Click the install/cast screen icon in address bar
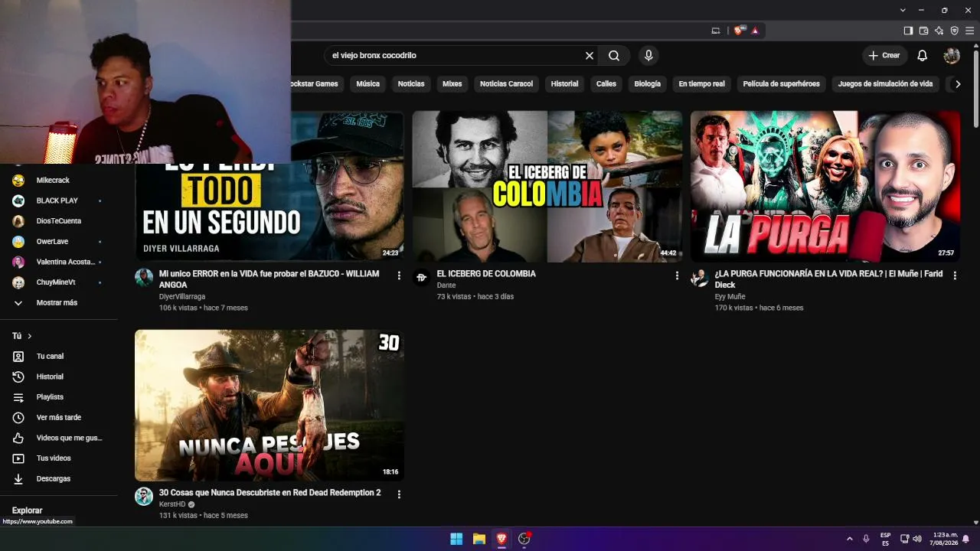980x551 pixels. tap(716, 31)
